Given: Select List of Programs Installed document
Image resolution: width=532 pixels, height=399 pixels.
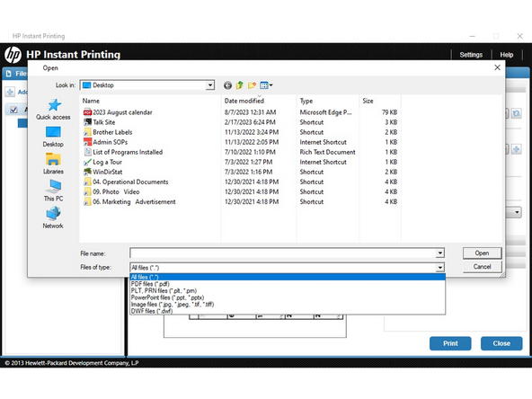Looking at the screenshot, I should coord(123,152).
